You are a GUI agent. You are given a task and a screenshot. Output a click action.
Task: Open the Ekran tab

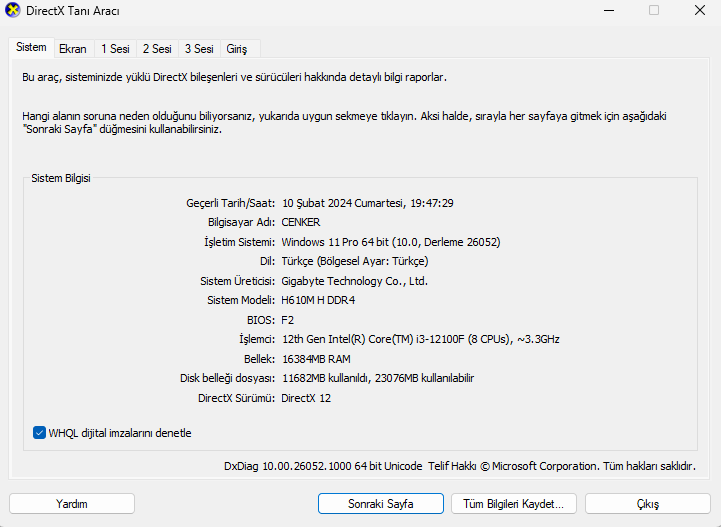tap(73, 49)
